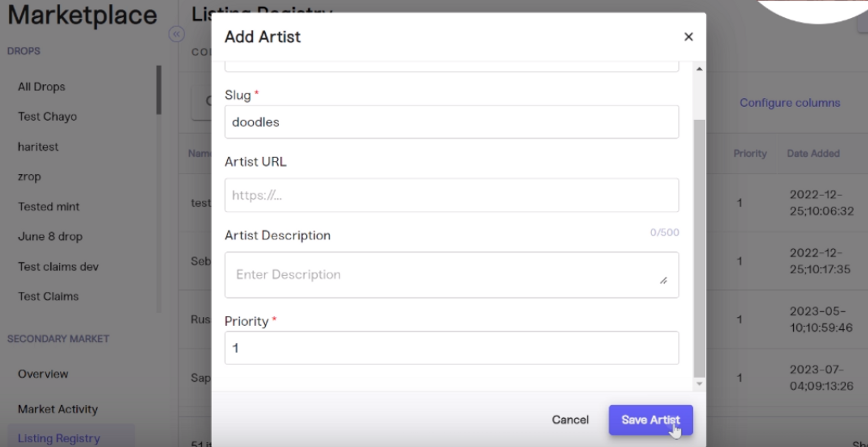Select Listing Registry in sidebar
The height and width of the screenshot is (447, 868).
pos(59,438)
